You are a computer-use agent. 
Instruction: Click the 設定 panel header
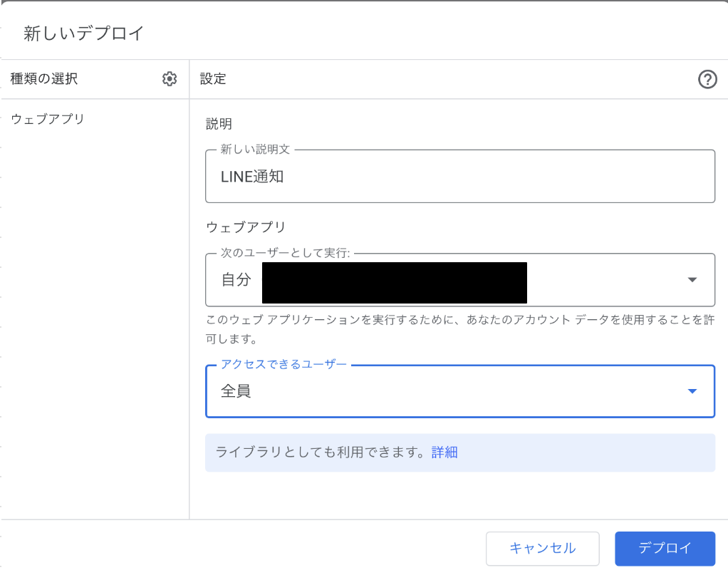click(x=213, y=79)
